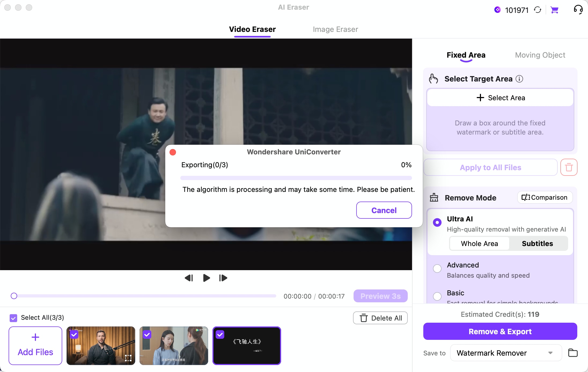Image resolution: width=588 pixels, height=372 pixels.
Task: Click the Preview 3s button
Action: coord(380,296)
